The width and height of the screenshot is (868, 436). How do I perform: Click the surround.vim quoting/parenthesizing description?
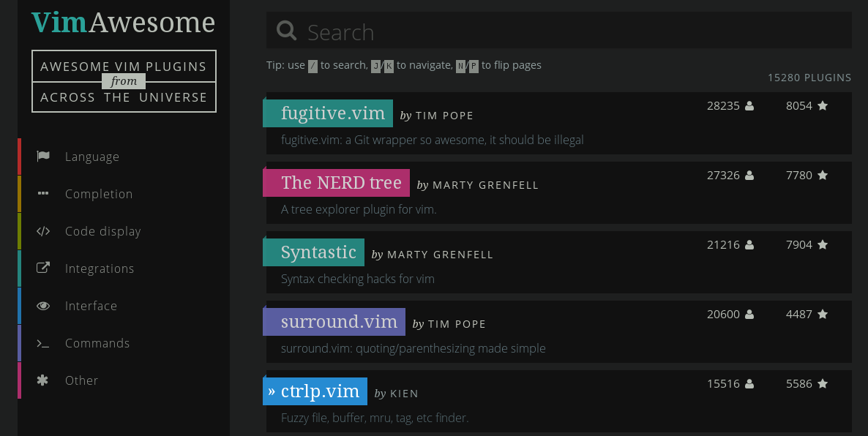click(x=413, y=348)
